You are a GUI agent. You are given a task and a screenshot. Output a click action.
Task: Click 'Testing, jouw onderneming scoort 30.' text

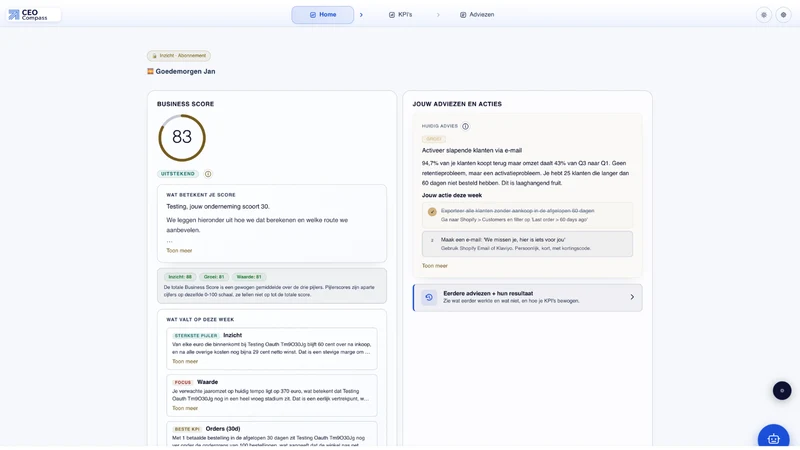tap(218, 207)
